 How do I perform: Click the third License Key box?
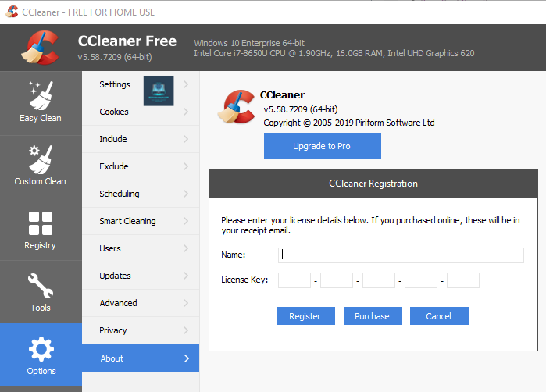(379, 280)
